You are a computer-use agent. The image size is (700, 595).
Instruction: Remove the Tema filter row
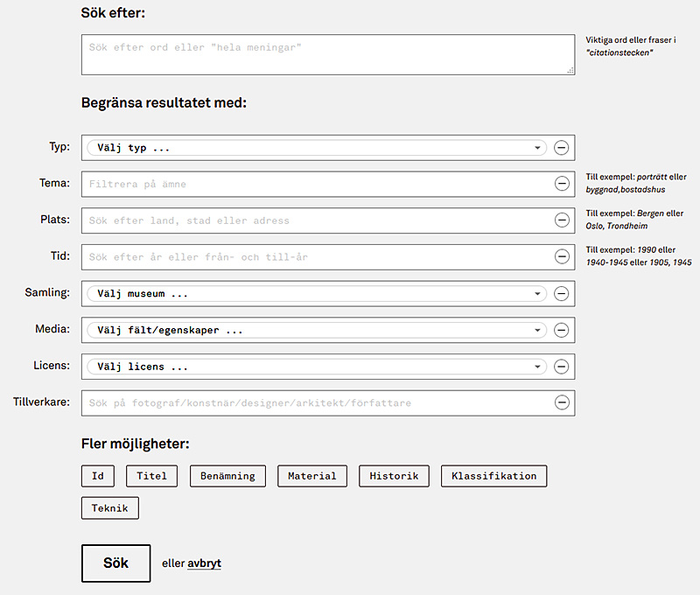(x=562, y=184)
